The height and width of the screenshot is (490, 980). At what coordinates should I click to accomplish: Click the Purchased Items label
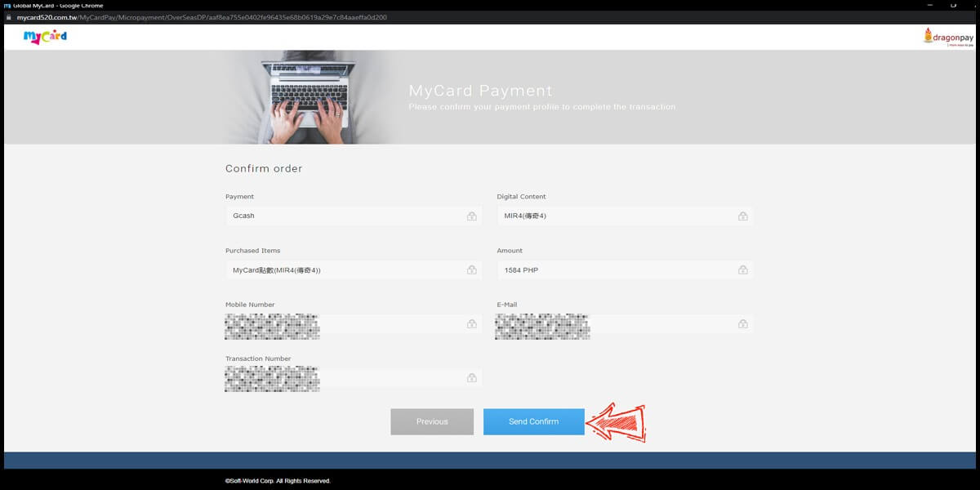point(253,251)
